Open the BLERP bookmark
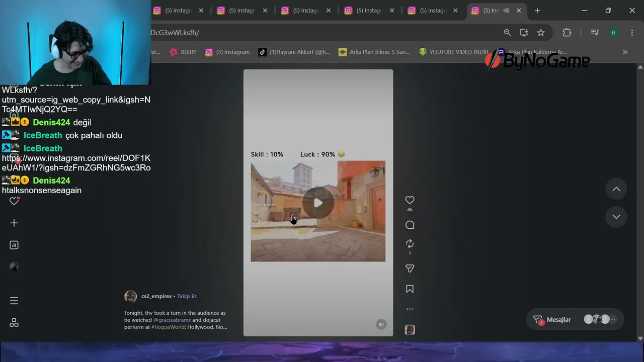 pyautogui.click(x=183, y=52)
